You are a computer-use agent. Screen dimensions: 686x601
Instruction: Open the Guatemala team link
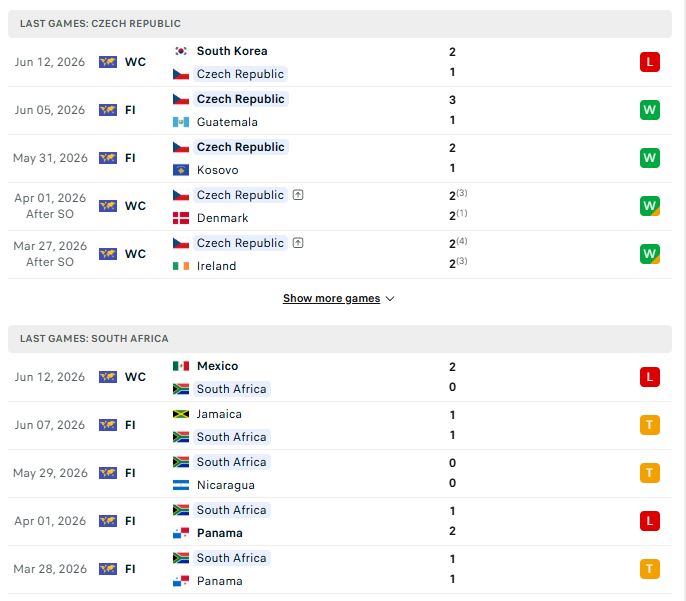227,122
